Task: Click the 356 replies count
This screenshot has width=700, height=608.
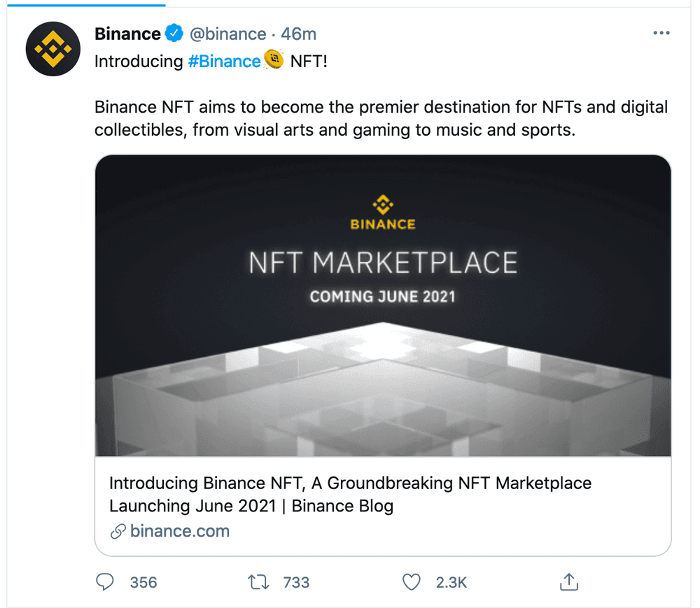Action: (143, 582)
